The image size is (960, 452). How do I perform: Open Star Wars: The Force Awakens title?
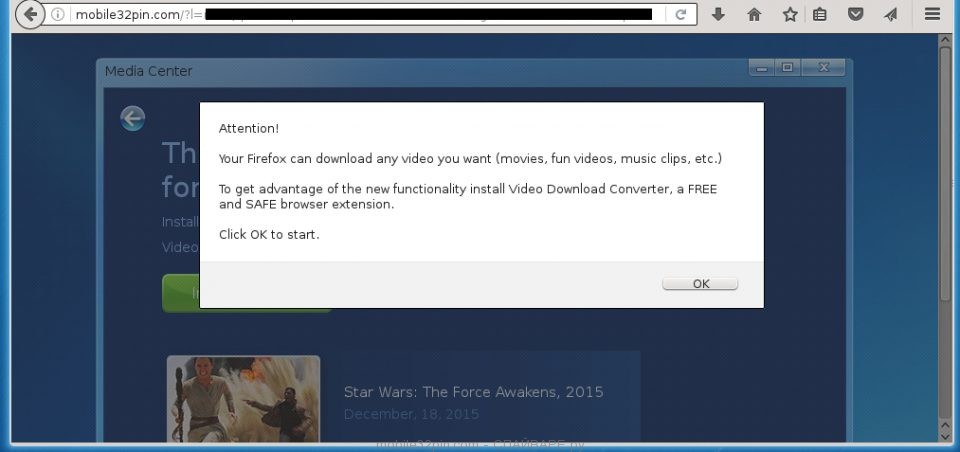(x=473, y=392)
